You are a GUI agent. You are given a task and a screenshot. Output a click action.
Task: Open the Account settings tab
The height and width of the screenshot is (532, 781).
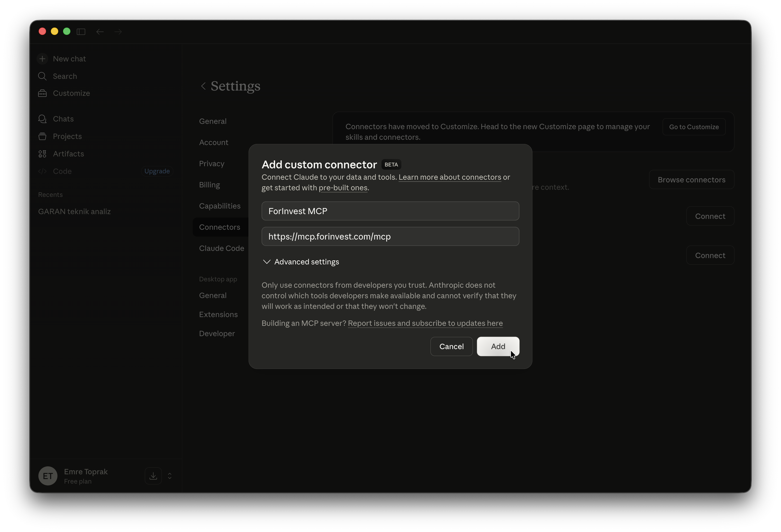point(213,142)
